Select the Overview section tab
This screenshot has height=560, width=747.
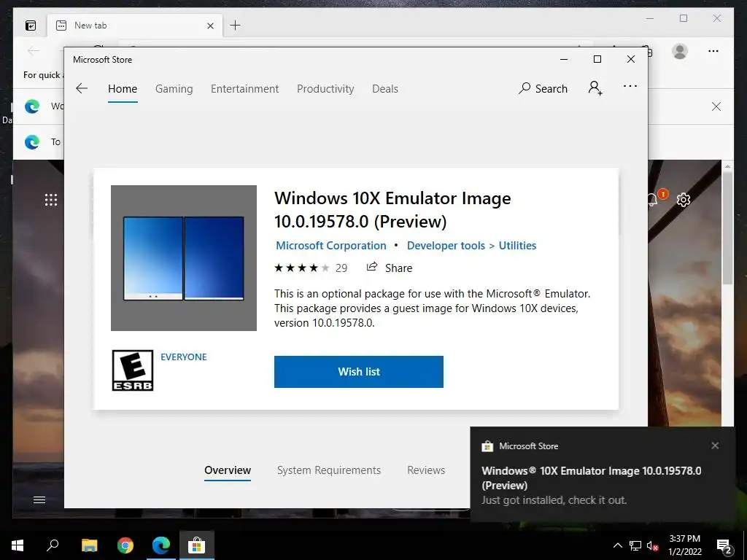click(228, 470)
